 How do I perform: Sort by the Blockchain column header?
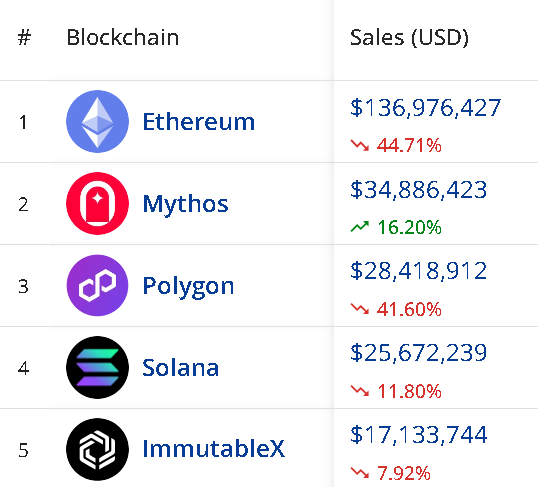(x=122, y=37)
